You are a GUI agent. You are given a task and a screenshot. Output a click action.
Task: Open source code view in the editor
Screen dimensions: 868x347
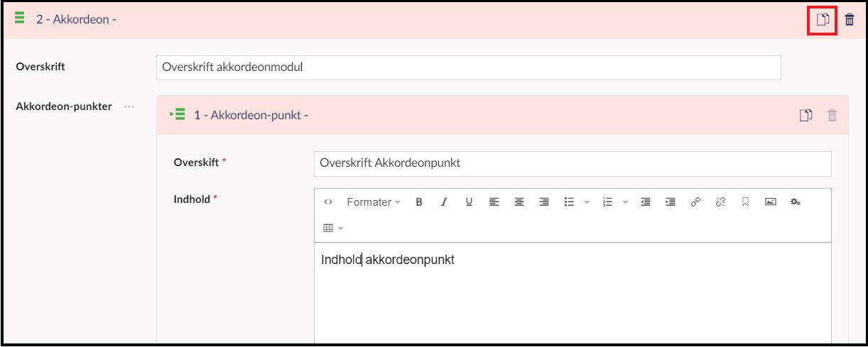[x=328, y=202]
